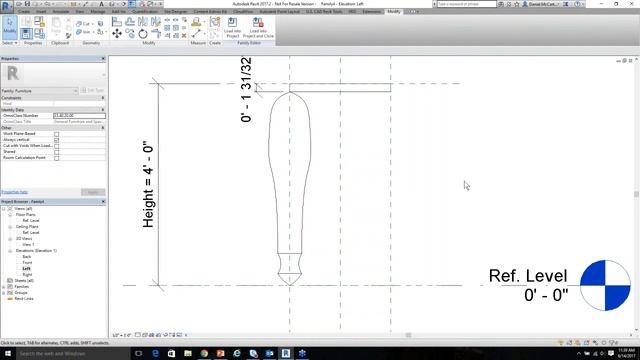Click the Chrome icon in taskbar
This screenshot has width=640, height=360.
(x=204, y=353)
